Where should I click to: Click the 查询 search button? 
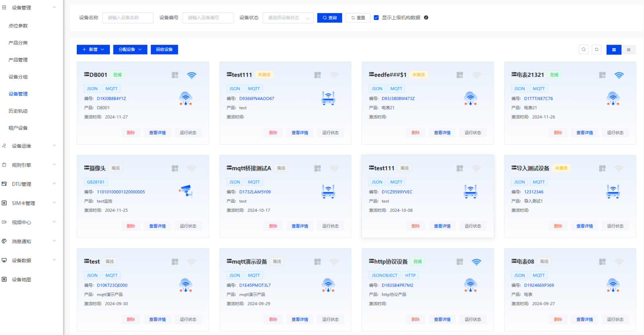tap(329, 18)
